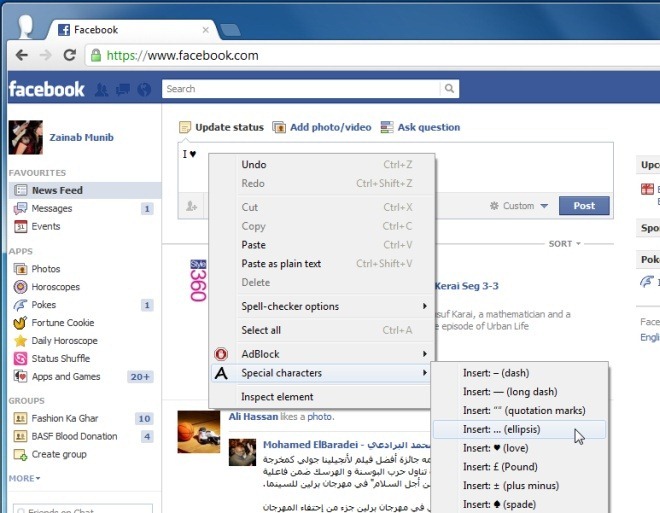Click the Status Shuffle icon
Viewport: 660px width, 513px height.
20,359
